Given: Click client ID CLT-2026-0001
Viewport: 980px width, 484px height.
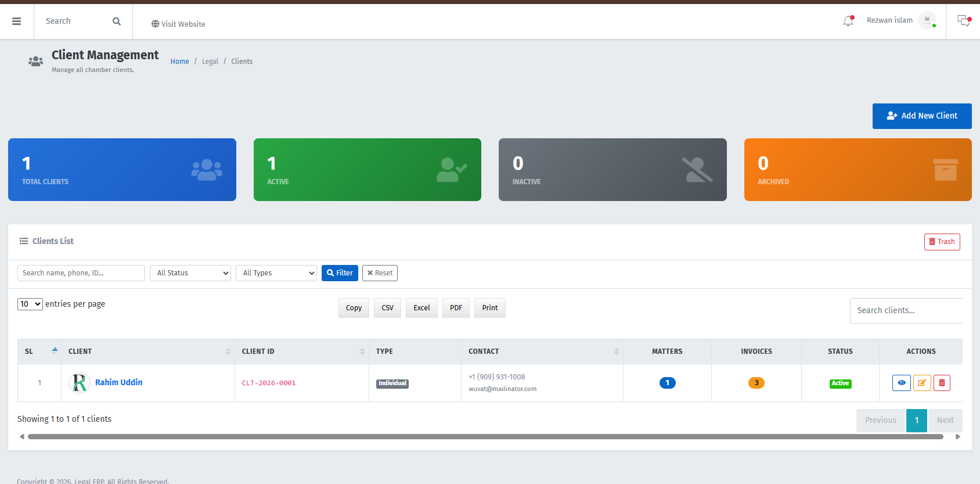Looking at the screenshot, I should point(269,383).
